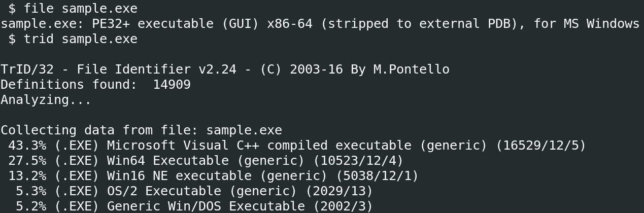
Task: Click the first shell prompt dollar sign
Action: tap(12, 9)
